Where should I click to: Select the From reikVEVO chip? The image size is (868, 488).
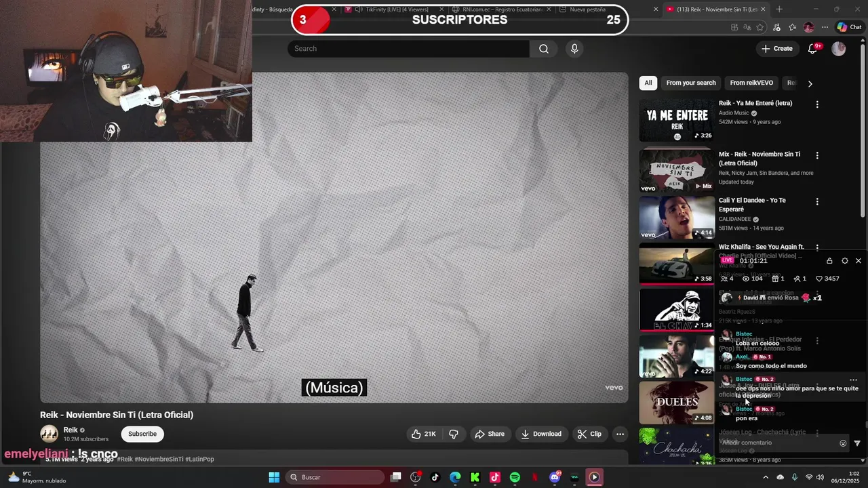point(751,83)
